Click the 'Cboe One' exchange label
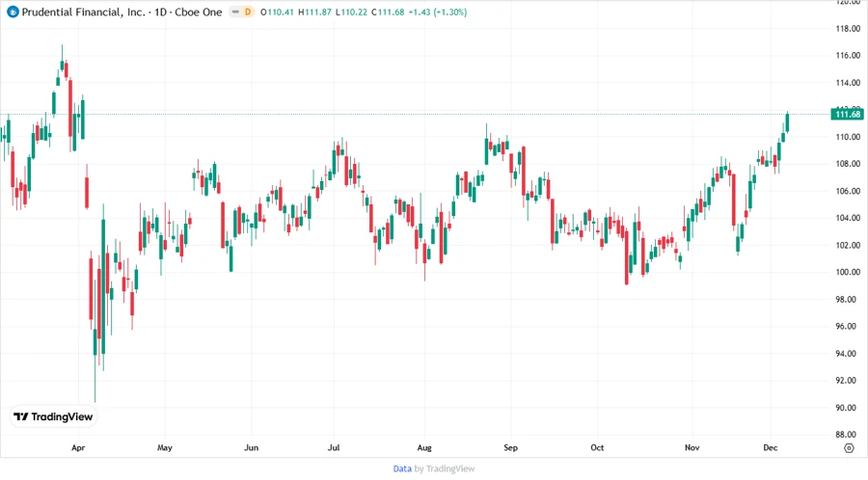This screenshot has height=480, width=868. (x=198, y=12)
